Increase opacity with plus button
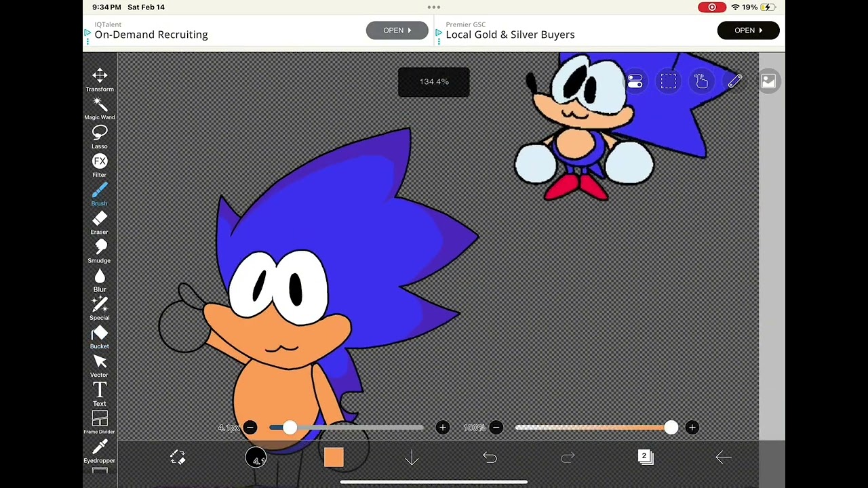 click(692, 427)
